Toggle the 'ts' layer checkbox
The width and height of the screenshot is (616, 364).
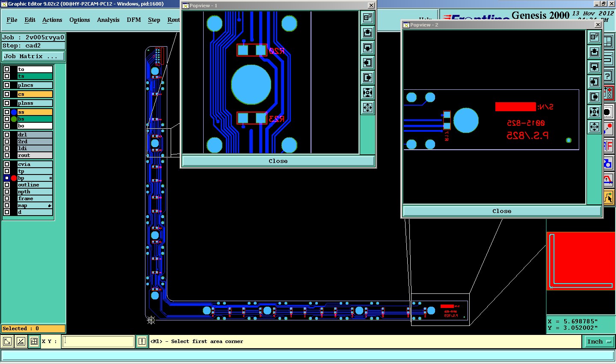(7, 76)
